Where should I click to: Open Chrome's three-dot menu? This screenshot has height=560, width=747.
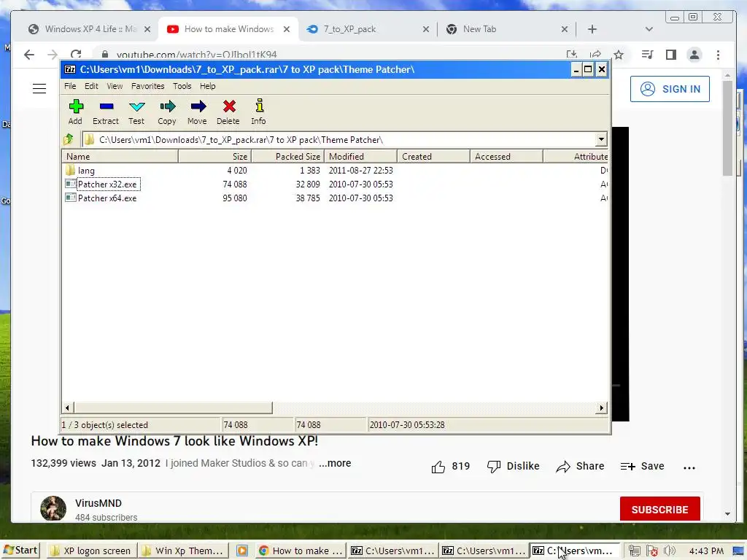pyautogui.click(x=718, y=55)
